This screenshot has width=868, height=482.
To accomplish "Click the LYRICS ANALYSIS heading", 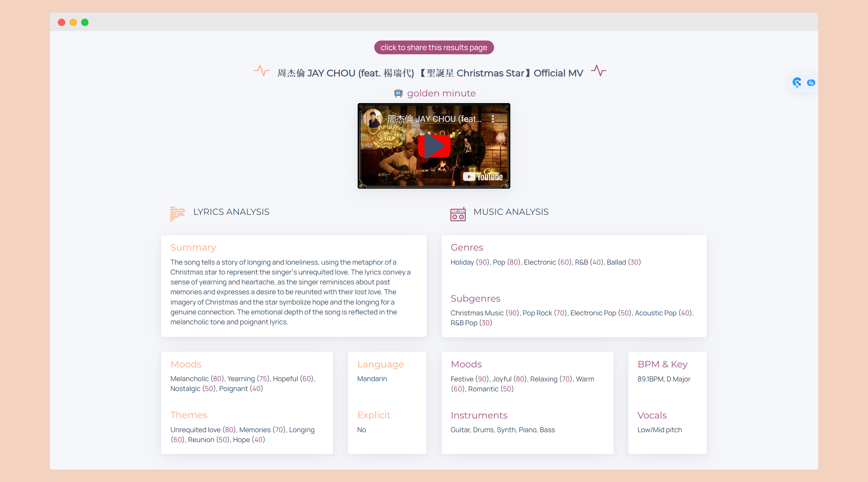I will pos(231,212).
